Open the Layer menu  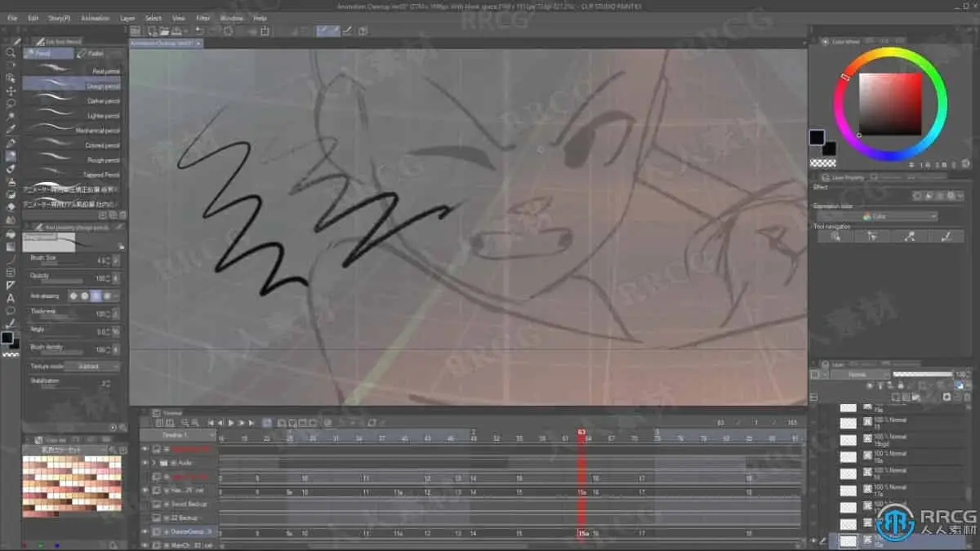(127, 17)
